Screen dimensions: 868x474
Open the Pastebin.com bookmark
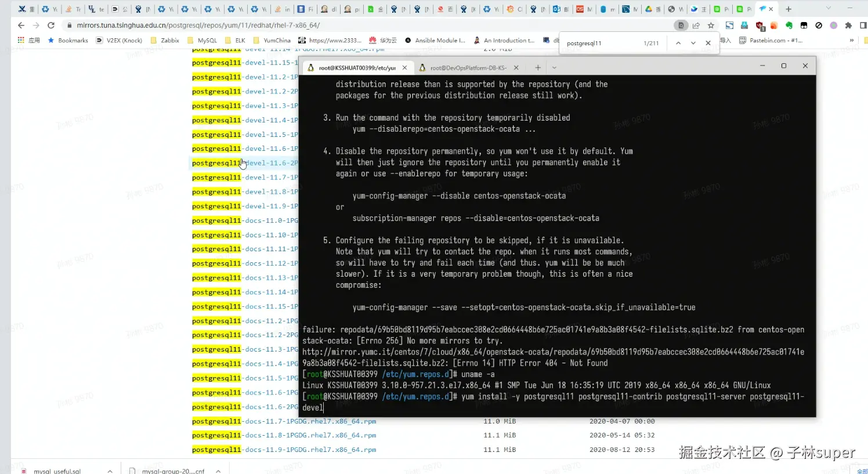click(771, 41)
